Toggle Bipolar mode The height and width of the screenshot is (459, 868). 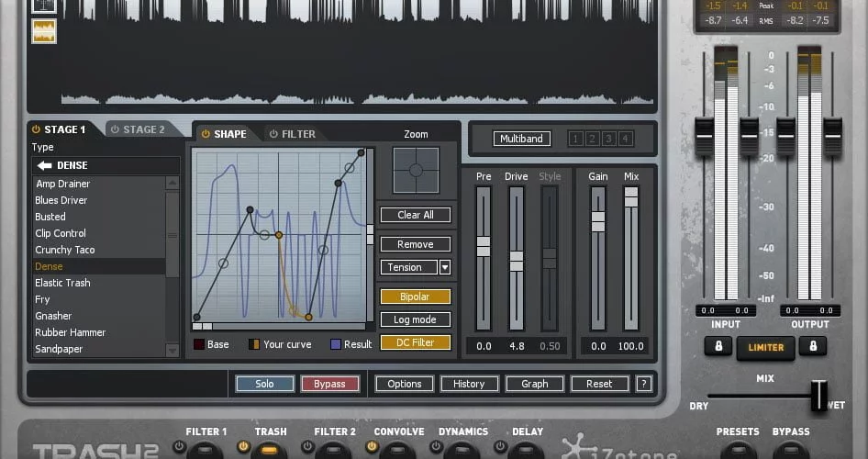(416, 297)
